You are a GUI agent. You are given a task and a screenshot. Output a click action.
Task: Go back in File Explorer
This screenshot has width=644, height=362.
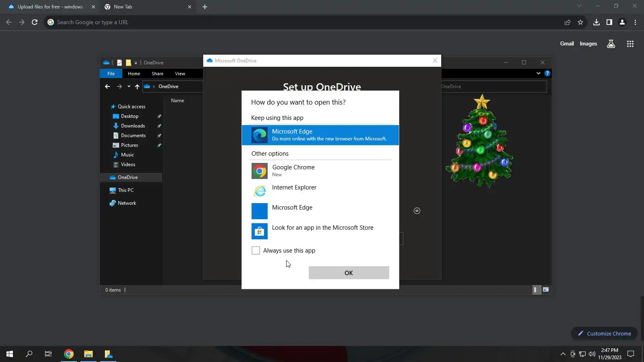pos(107,86)
